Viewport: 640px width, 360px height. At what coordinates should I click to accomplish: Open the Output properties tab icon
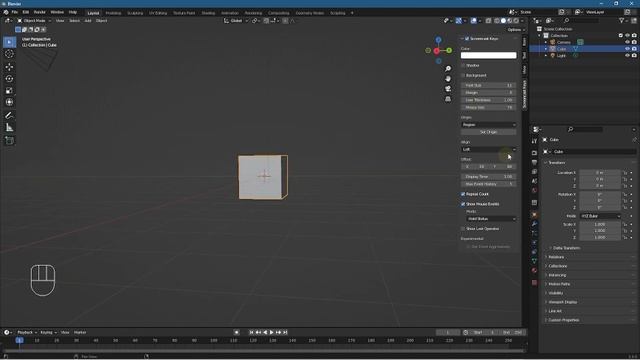[x=534, y=162]
